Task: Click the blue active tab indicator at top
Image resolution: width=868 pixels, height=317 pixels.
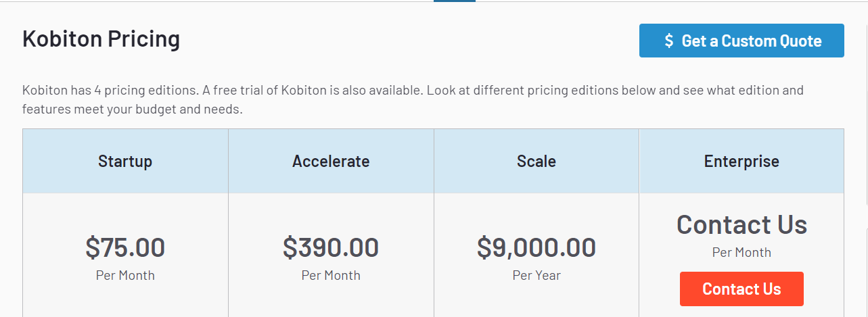Action: click(x=455, y=1)
